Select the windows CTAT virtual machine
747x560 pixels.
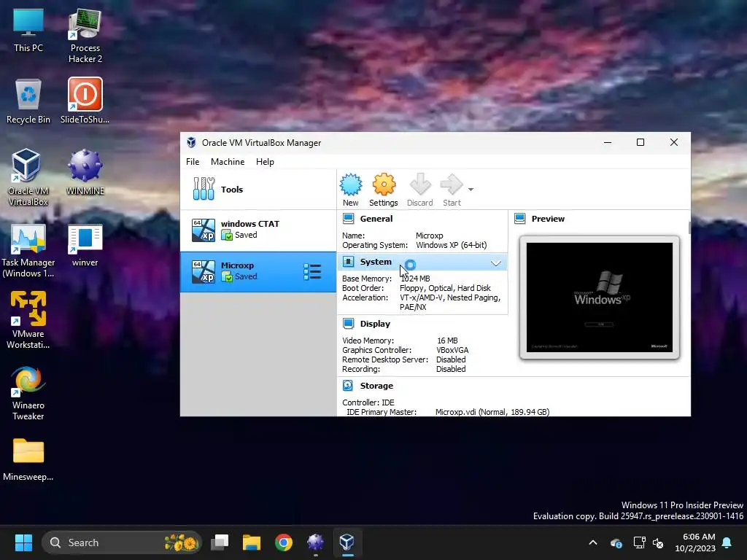pos(258,230)
